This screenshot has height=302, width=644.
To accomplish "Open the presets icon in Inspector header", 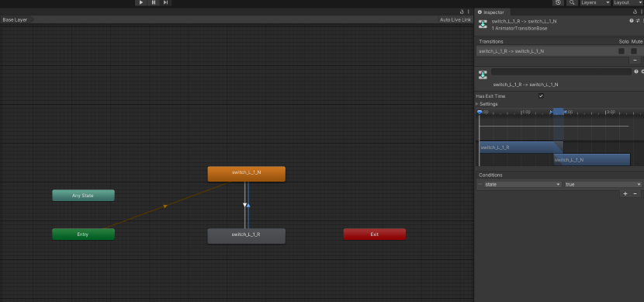I will coord(638,20).
